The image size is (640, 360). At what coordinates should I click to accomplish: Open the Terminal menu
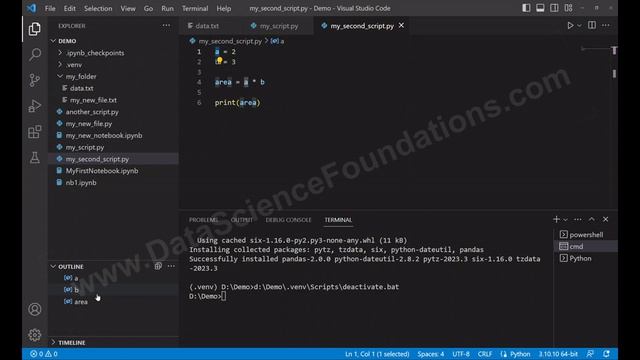195,8
